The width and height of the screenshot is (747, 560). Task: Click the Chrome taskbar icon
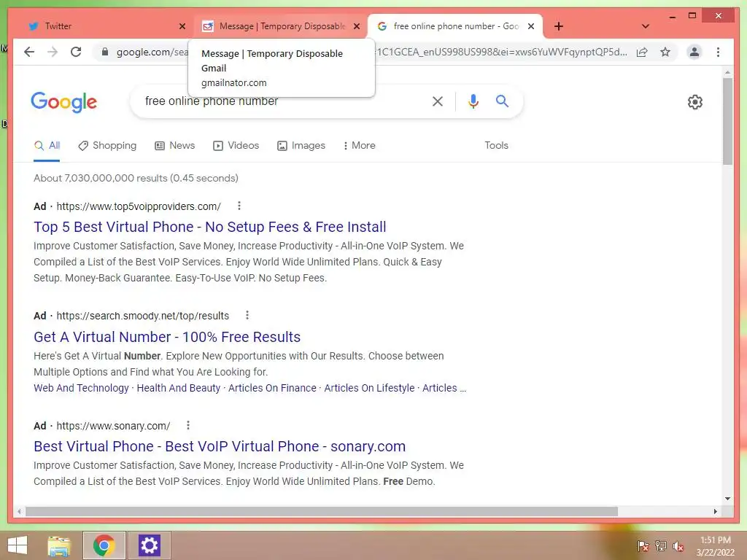(104, 545)
